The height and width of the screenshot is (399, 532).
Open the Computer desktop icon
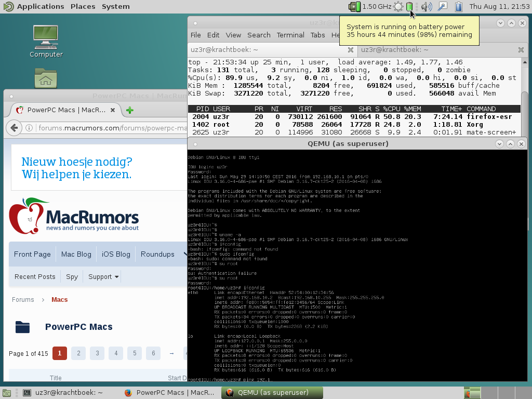tap(46, 42)
